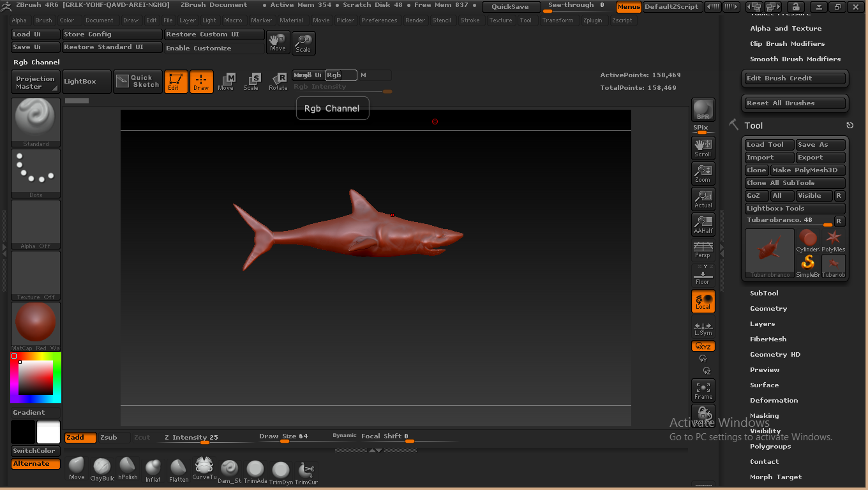Toggle Persp perspective view

(703, 249)
